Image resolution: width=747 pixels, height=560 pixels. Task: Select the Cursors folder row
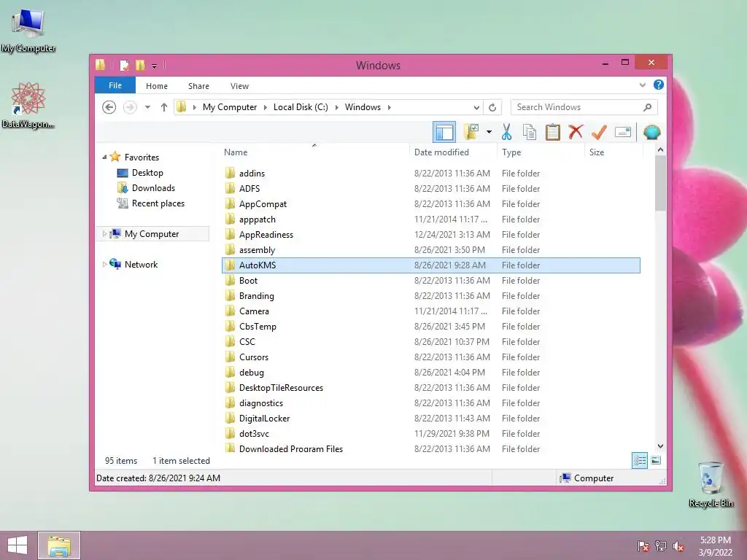(431, 357)
